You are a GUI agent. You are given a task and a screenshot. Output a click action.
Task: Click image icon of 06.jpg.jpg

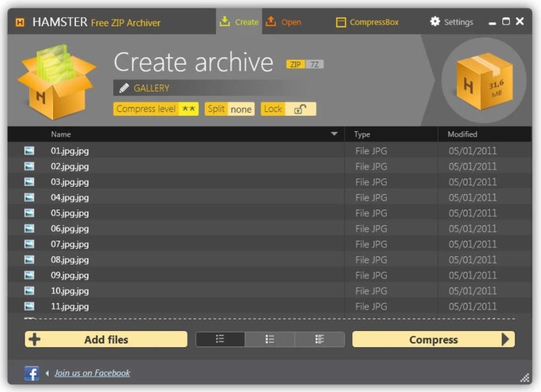[x=30, y=229]
